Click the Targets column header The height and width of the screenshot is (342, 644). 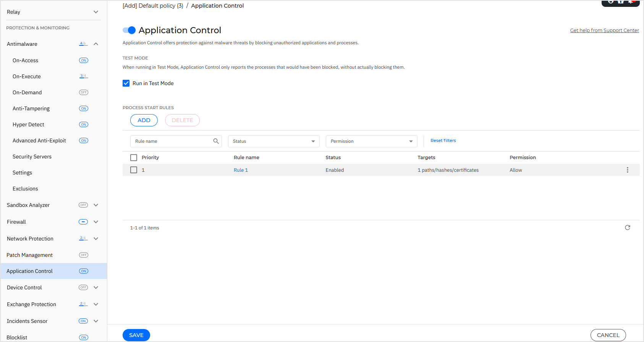click(x=426, y=158)
